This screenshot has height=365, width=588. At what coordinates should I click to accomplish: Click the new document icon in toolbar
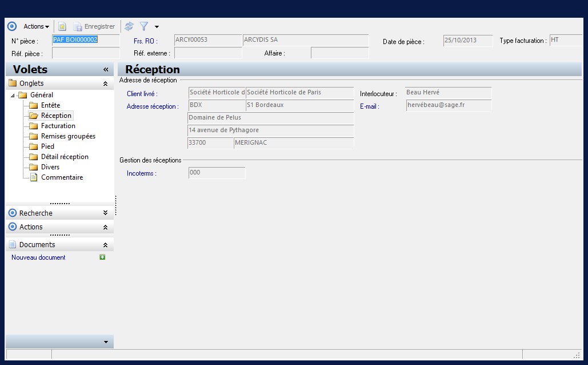click(62, 26)
